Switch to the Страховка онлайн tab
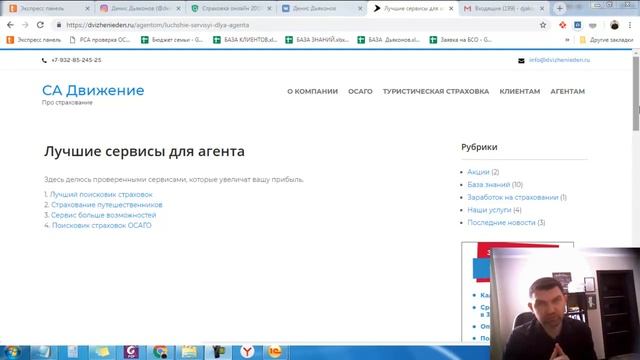Viewport: 640px width, 360px height. (231, 8)
